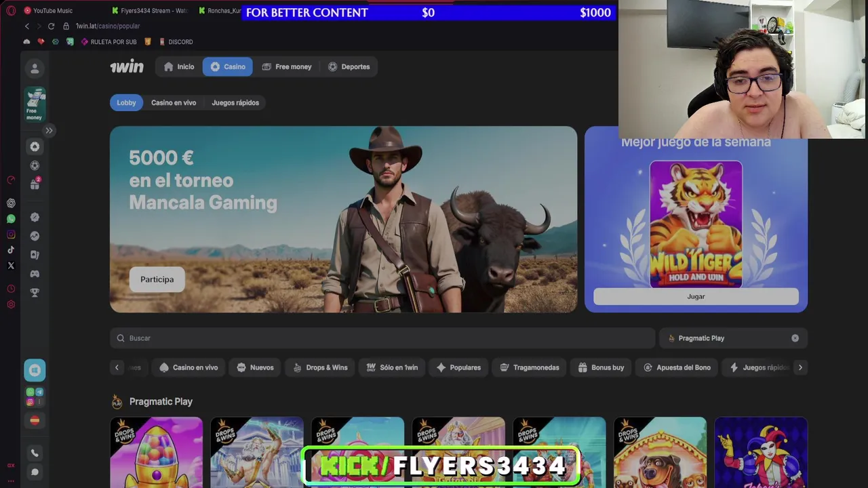
Task: Click the phone support icon
Action: pos(35,453)
